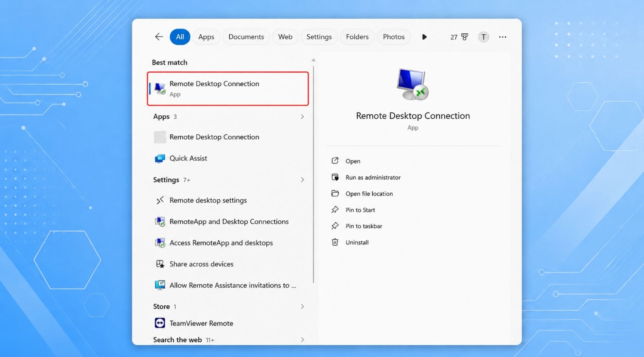
Task: Open the three-dot more options menu
Action: click(503, 37)
